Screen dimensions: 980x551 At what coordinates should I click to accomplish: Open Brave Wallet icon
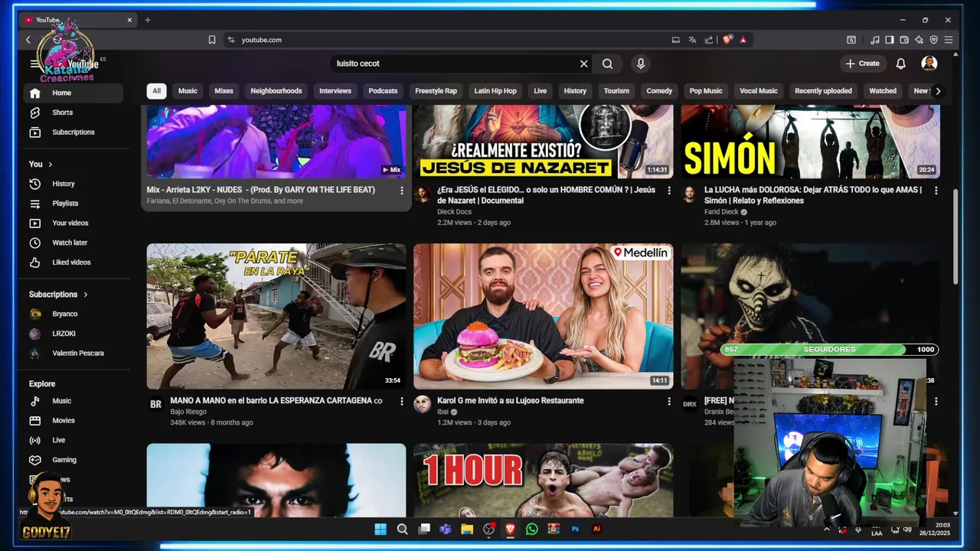coord(904,40)
